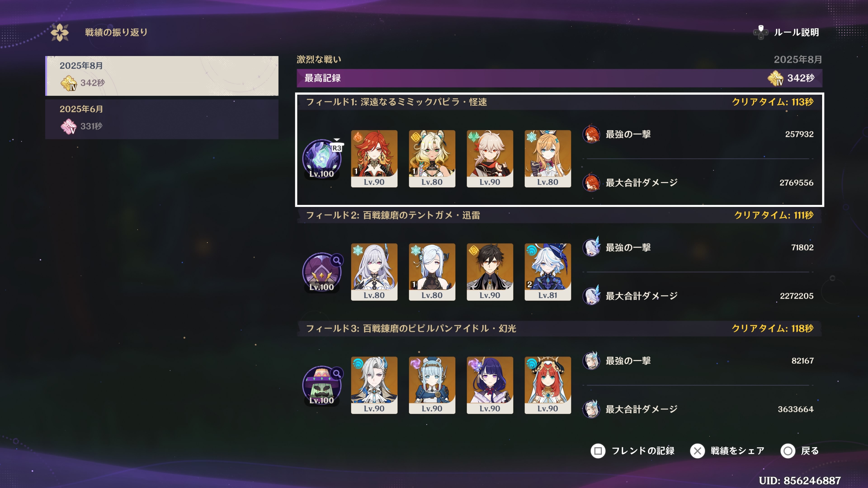Click the magnifier icon on Field 2 boss

point(337,260)
